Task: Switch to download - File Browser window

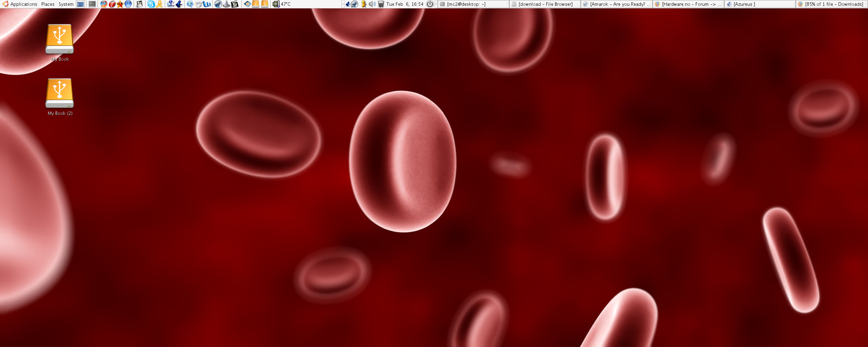Action: tap(545, 4)
